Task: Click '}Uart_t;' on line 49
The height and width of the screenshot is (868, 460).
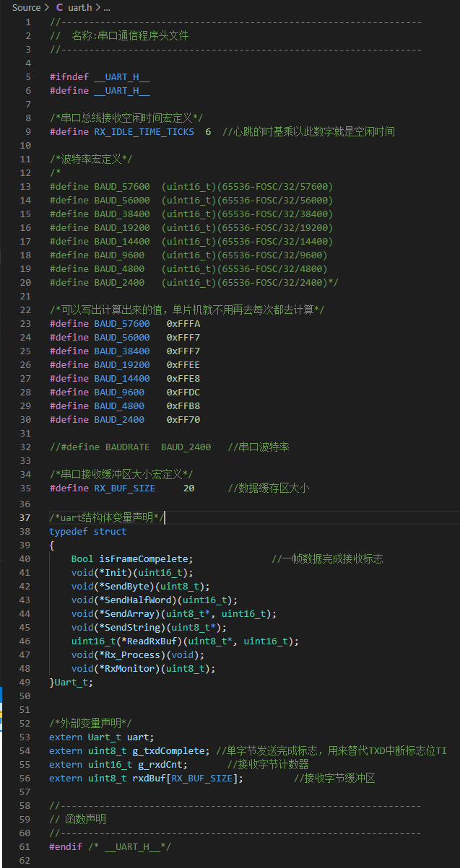Action: 71,682
